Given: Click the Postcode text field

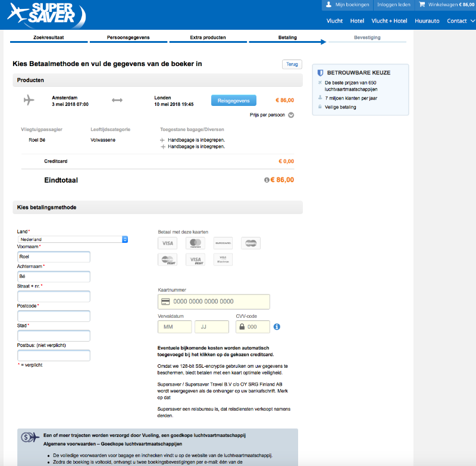Looking at the screenshot, I should pyautogui.click(x=54, y=316).
